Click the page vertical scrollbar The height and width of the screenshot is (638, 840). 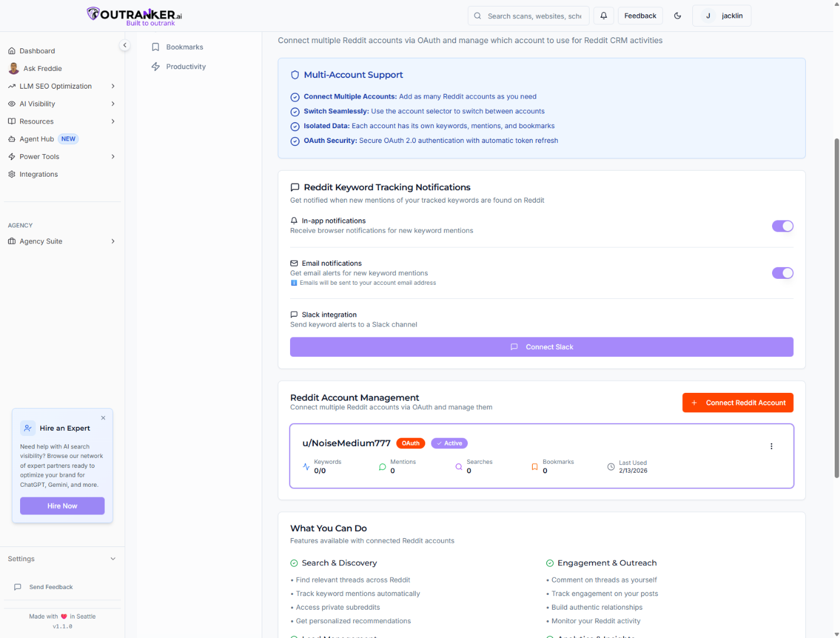point(836,307)
